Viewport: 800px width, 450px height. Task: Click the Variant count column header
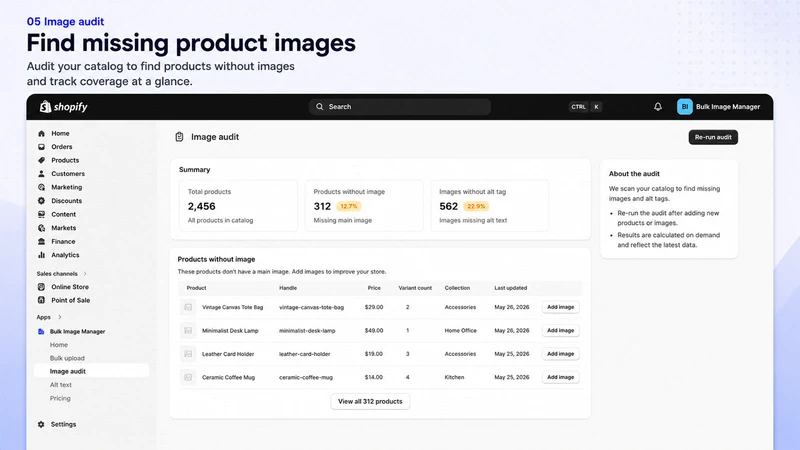[x=415, y=288]
